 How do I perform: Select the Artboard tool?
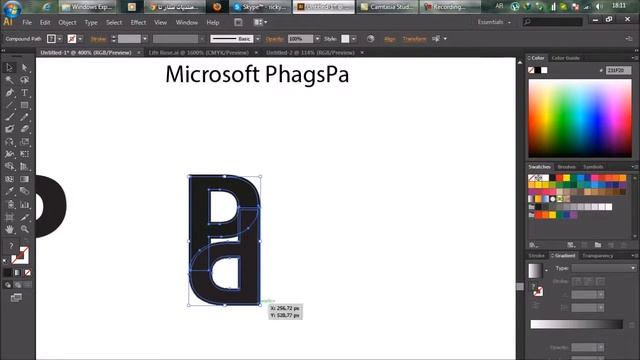[x=9, y=217]
